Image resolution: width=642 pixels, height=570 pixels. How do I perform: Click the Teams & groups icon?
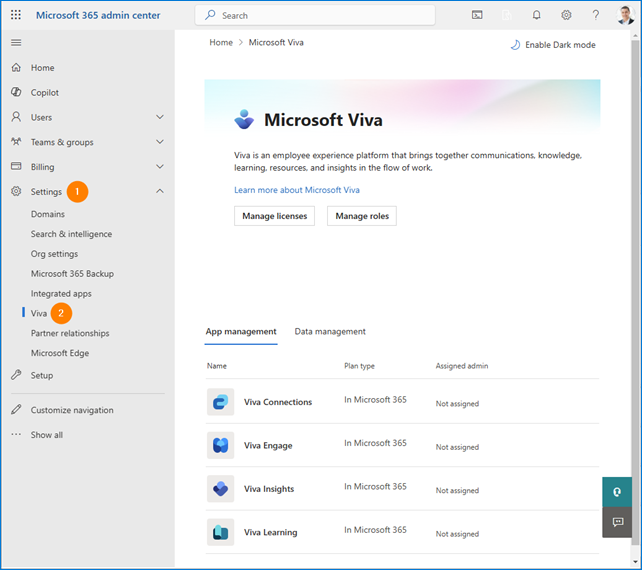(16, 142)
